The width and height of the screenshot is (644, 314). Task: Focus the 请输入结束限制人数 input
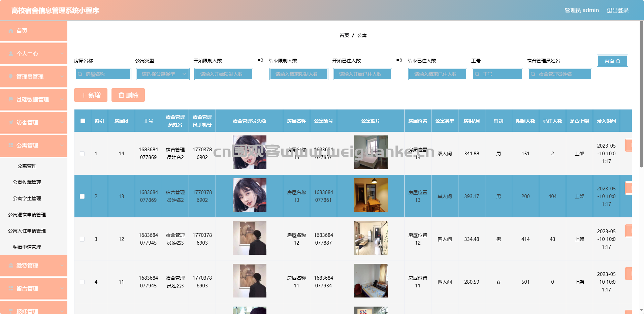coord(299,74)
